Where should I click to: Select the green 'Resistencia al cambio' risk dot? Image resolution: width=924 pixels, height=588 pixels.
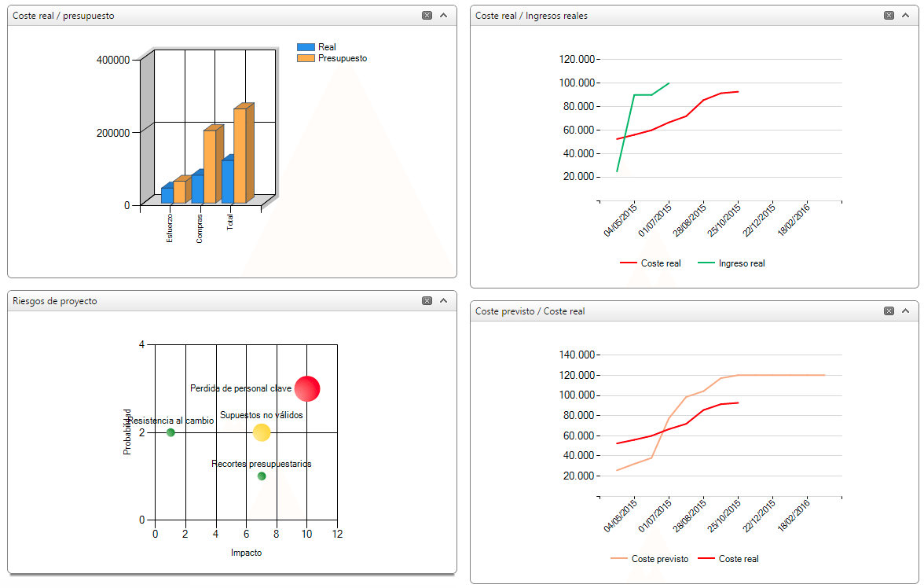(170, 432)
